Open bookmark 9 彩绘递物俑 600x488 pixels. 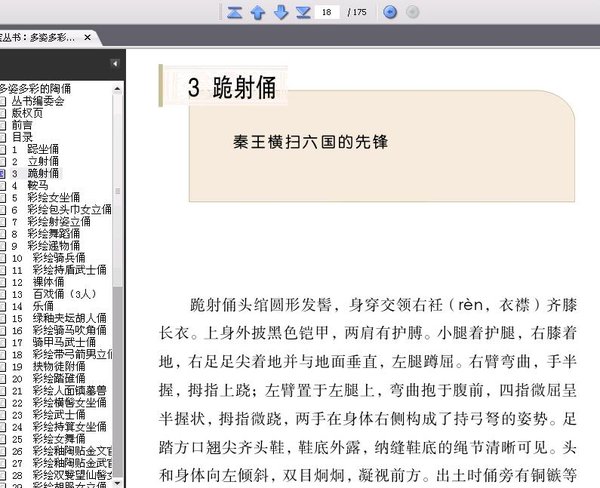pyautogui.click(x=46, y=246)
